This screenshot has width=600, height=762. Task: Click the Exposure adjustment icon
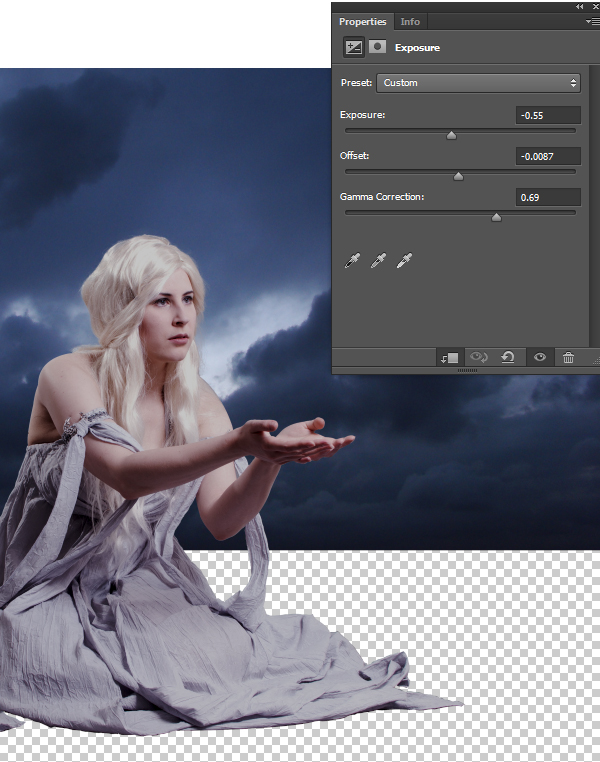click(x=353, y=47)
